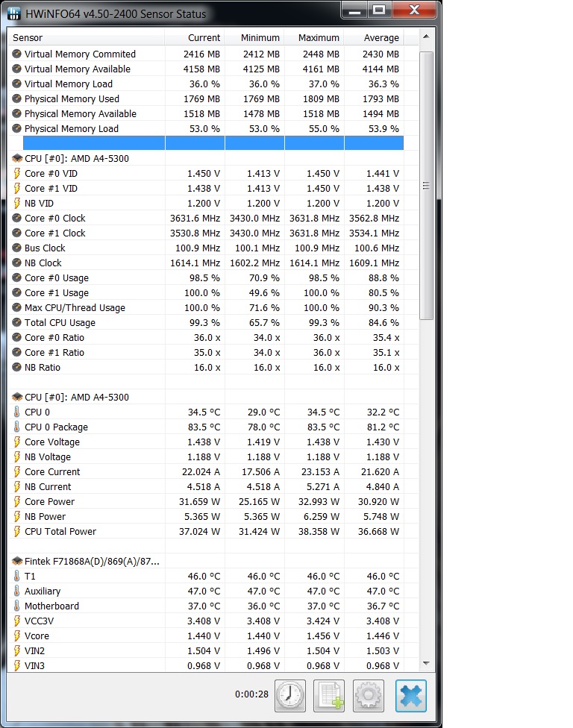Click the Sensor column header
Viewport: 573px width, 728px height.
coord(87,37)
